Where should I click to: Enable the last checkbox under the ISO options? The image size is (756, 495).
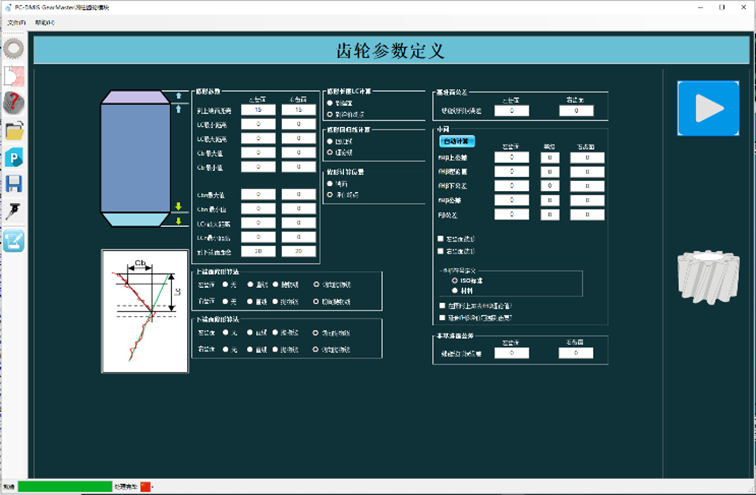(x=442, y=317)
